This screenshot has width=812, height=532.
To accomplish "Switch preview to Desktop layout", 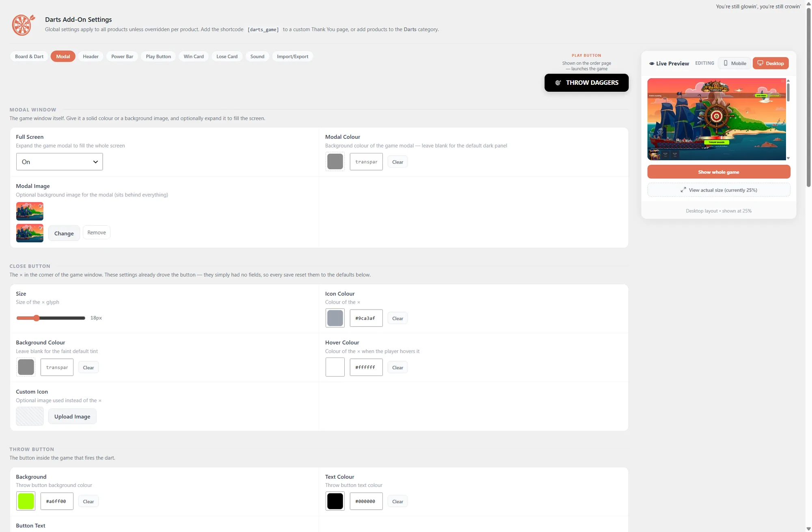I will (x=771, y=63).
